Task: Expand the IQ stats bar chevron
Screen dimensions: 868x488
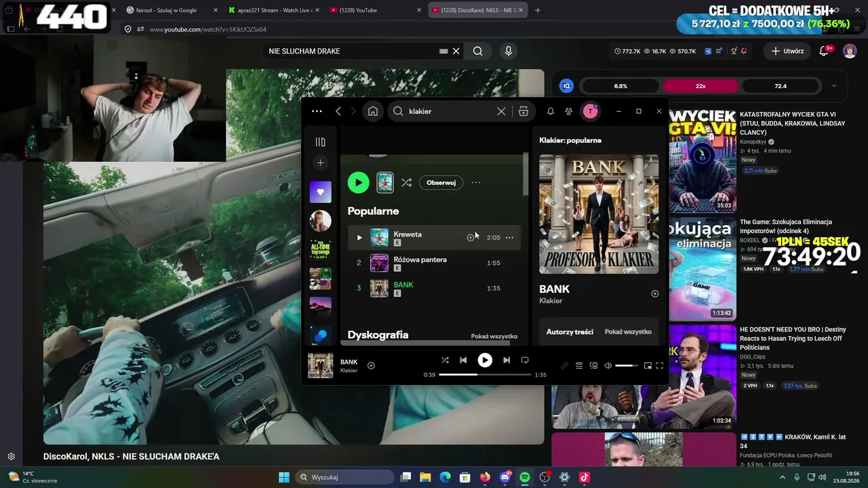Action: pos(834,86)
